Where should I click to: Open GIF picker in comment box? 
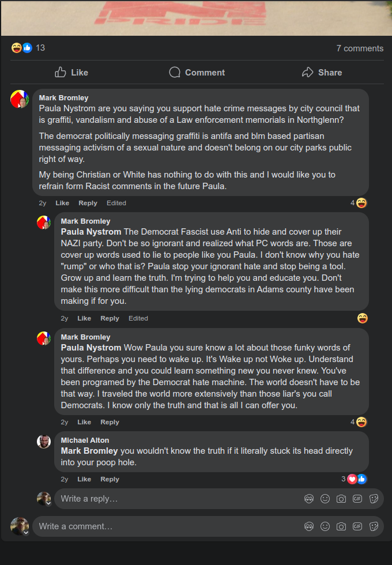click(357, 526)
